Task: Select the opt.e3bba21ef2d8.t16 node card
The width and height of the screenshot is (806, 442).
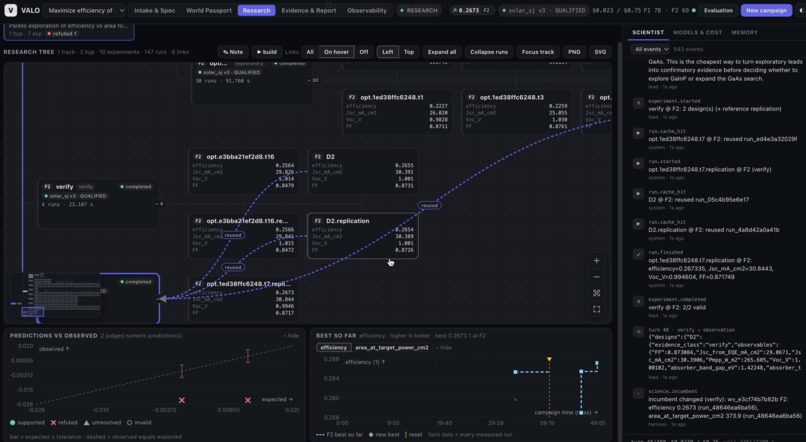Action: pyautogui.click(x=243, y=172)
